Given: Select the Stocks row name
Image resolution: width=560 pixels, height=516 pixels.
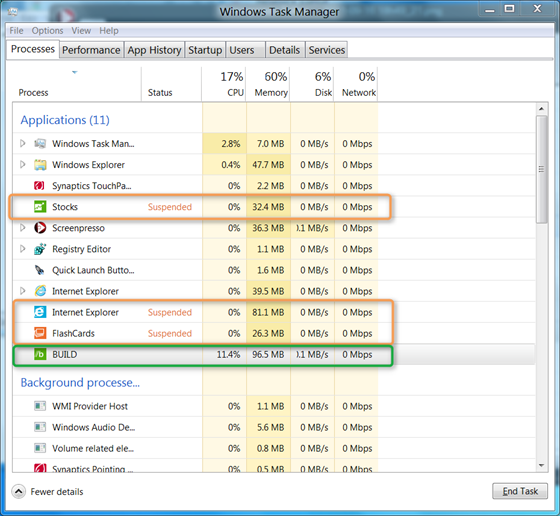Looking at the screenshot, I should tap(65, 207).
